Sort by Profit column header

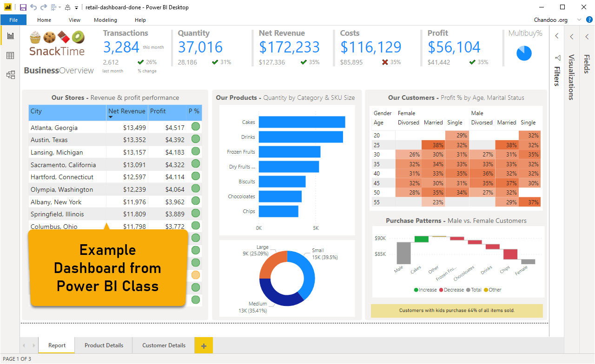(x=166, y=113)
